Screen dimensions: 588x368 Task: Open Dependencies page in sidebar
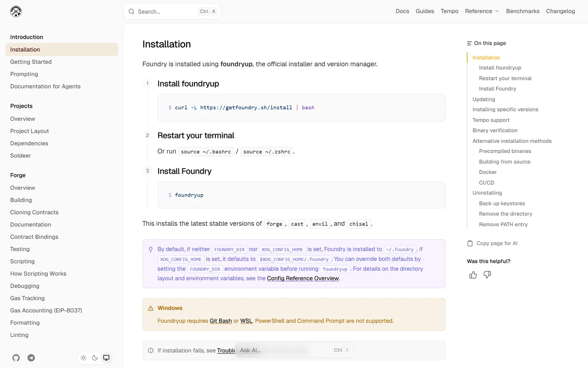point(29,143)
